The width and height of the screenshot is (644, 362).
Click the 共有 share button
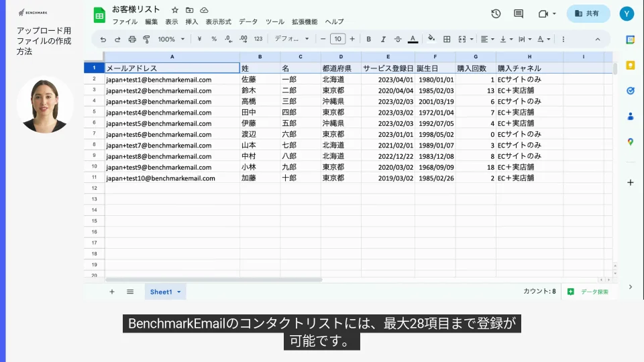point(588,13)
